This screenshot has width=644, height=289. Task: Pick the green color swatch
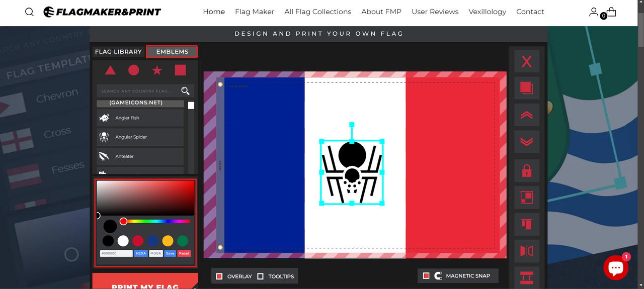tap(183, 241)
